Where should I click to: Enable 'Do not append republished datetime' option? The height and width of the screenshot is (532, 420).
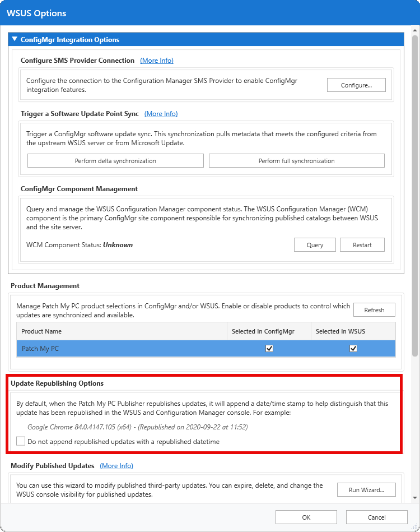(21, 441)
